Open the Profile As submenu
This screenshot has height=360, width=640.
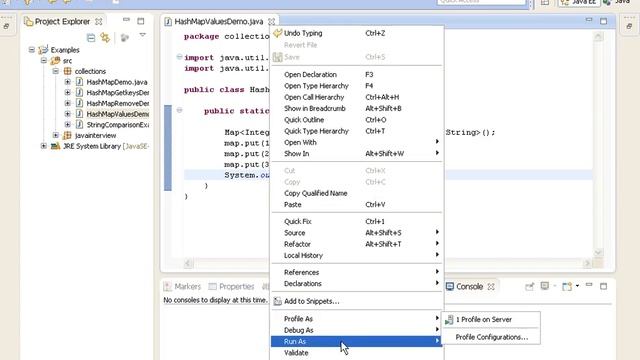pos(357,318)
